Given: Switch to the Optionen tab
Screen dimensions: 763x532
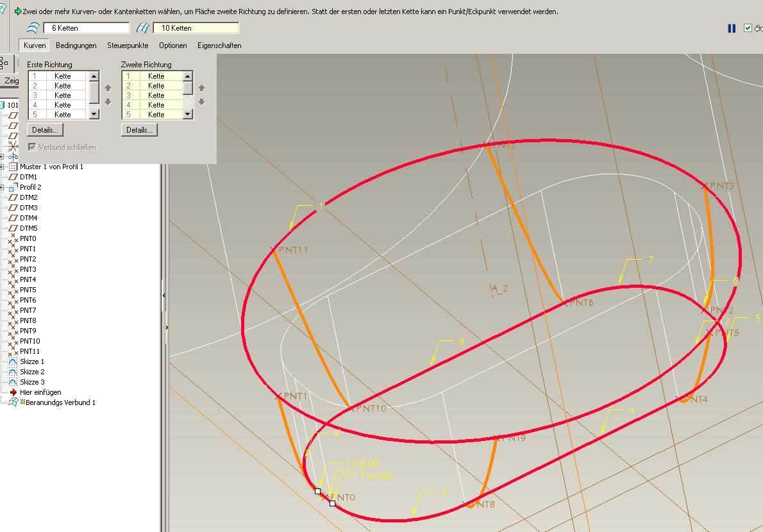Looking at the screenshot, I should (172, 46).
